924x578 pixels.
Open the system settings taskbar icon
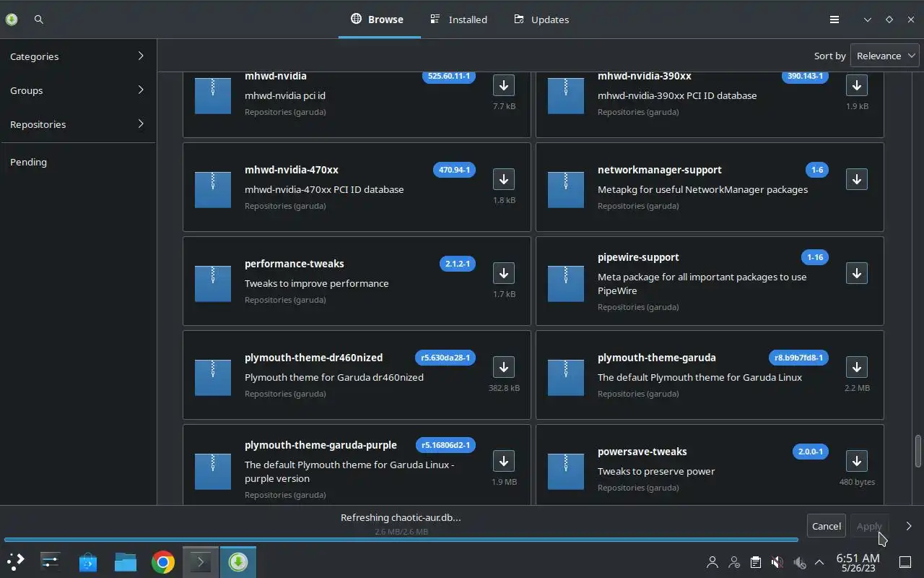coord(51,561)
